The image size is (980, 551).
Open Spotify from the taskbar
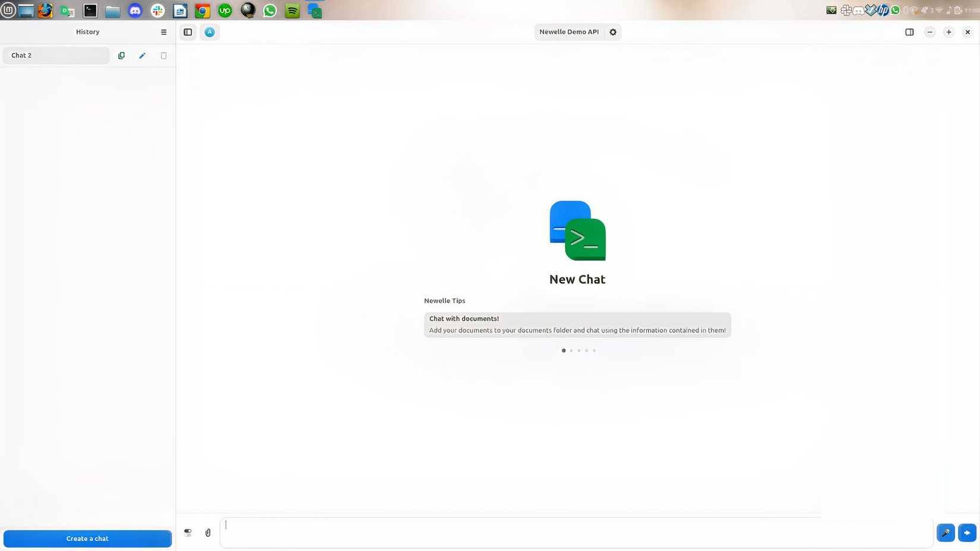(292, 10)
